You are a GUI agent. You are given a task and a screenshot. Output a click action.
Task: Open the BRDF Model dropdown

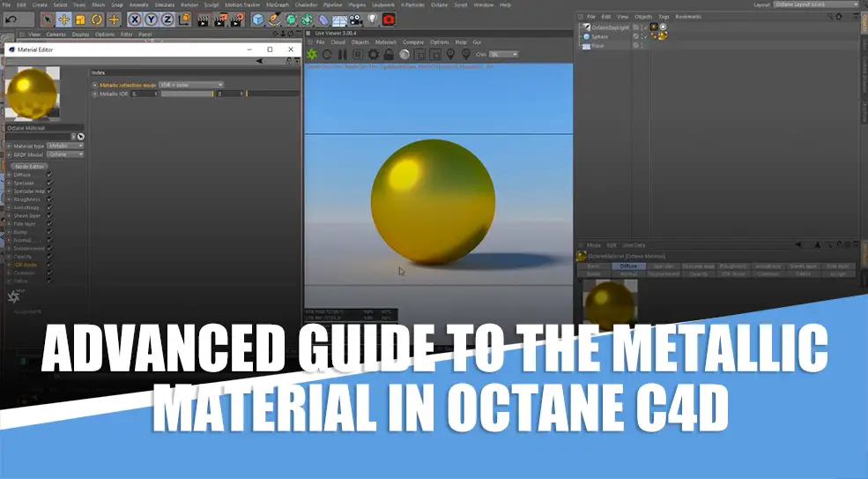[65, 154]
